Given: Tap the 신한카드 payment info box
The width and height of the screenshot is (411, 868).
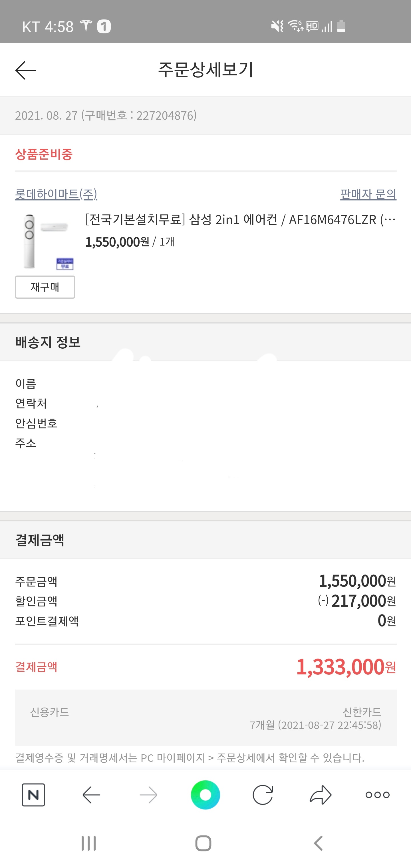Looking at the screenshot, I should click(x=205, y=718).
